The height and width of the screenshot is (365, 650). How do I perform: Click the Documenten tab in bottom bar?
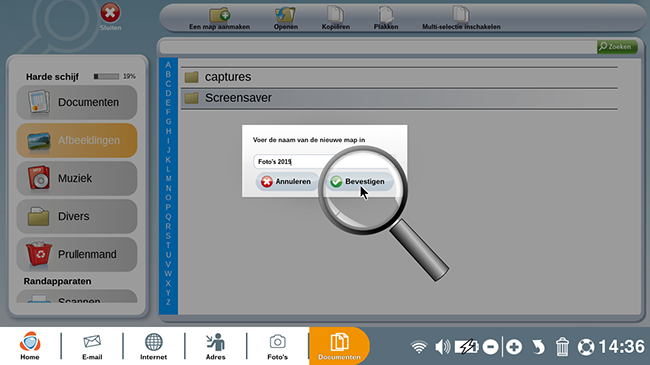[x=339, y=346]
